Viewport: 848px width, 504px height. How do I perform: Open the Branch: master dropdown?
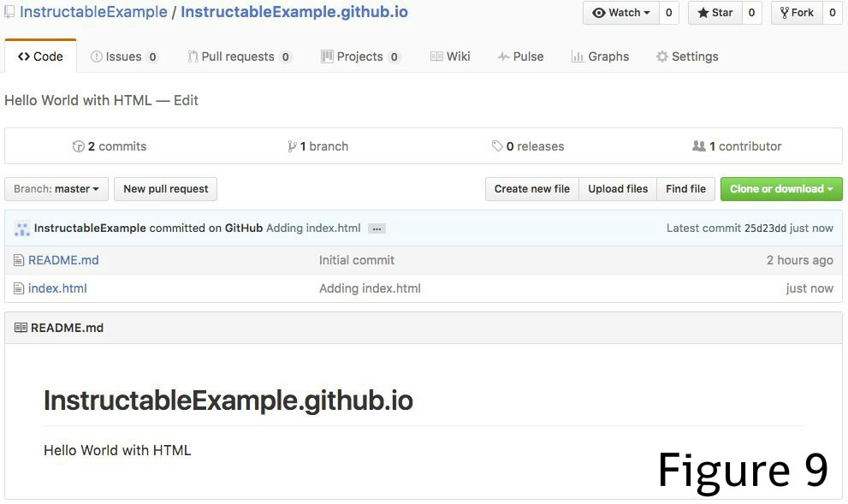[56, 189]
